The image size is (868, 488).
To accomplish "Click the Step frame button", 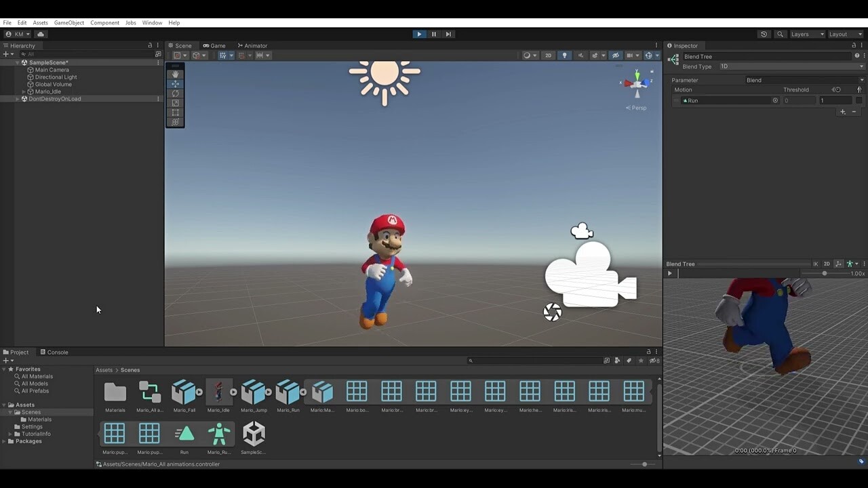I will pos(448,34).
